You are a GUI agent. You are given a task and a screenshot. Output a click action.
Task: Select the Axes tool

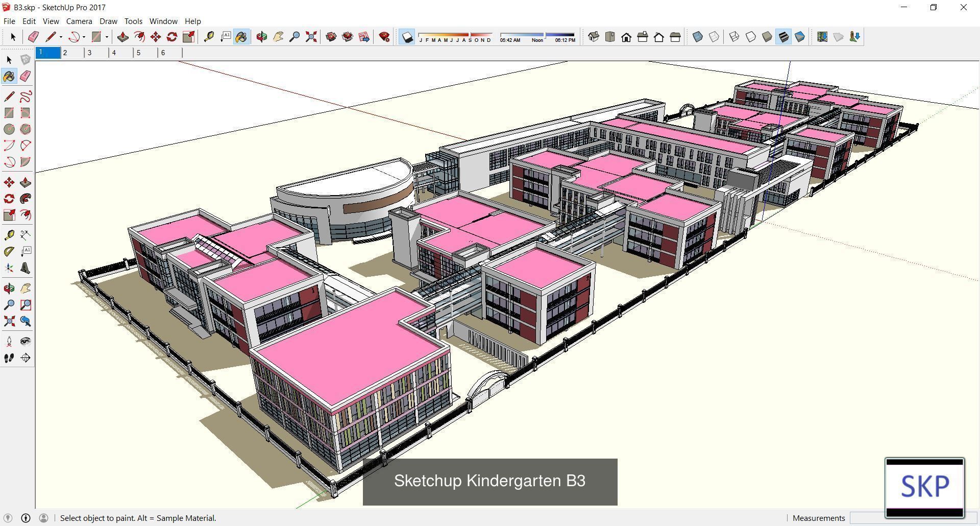(x=9, y=268)
